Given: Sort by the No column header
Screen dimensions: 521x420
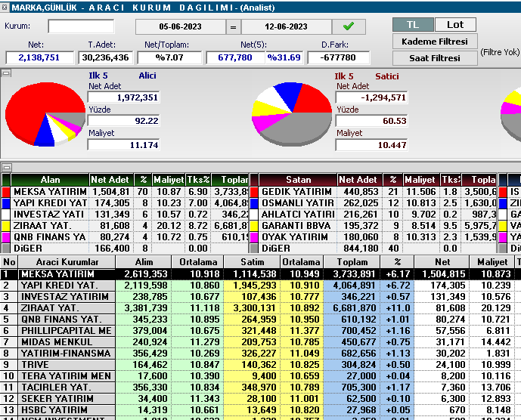Looking at the screenshot, I should click(9, 262).
